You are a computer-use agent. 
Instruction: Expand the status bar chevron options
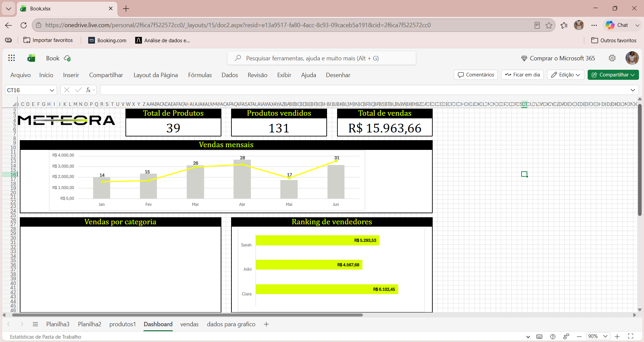528,337
